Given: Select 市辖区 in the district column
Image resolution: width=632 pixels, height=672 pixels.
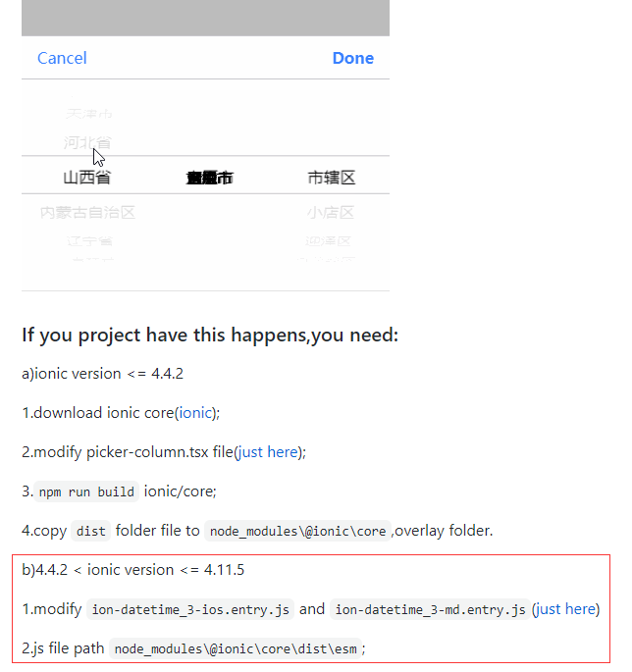Looking at the screenshot, I should click(332, 178).
